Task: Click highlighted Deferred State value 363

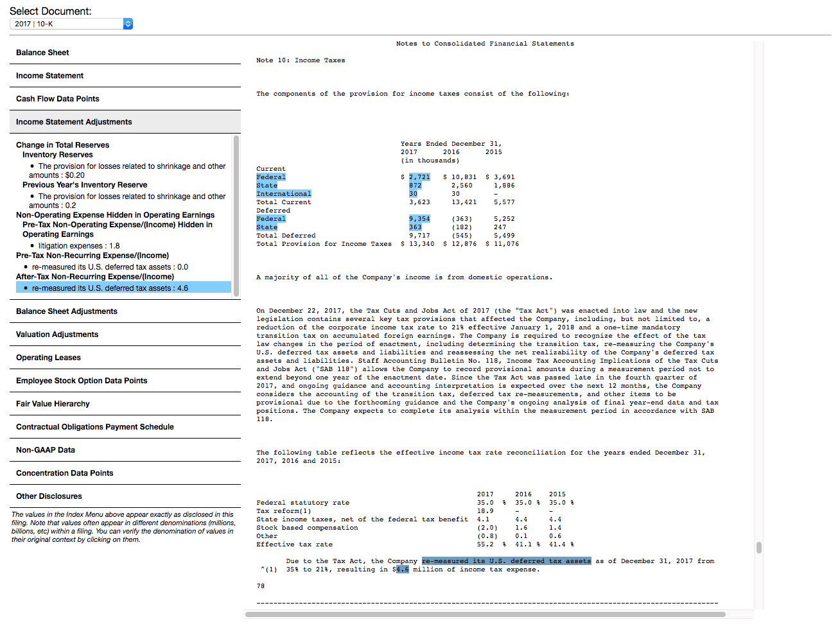Action: pos(416,227)
